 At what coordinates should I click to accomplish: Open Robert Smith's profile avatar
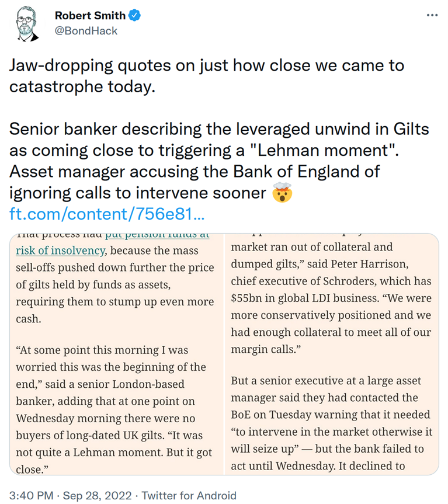(27, 23)
